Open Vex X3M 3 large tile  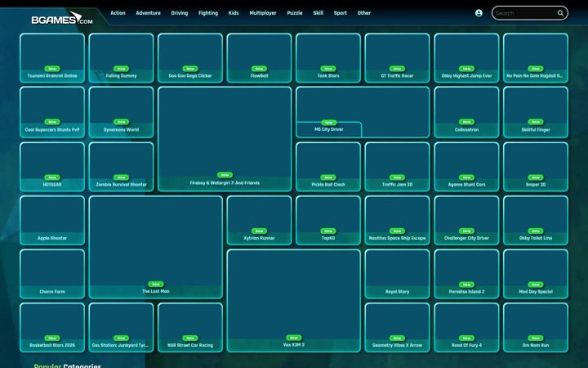[294, 301]
